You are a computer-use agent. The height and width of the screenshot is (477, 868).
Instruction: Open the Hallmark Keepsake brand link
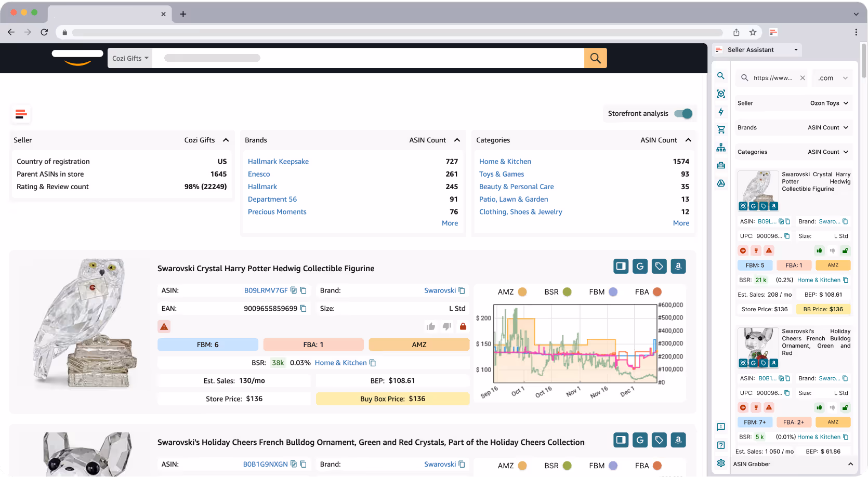[278, 162]
